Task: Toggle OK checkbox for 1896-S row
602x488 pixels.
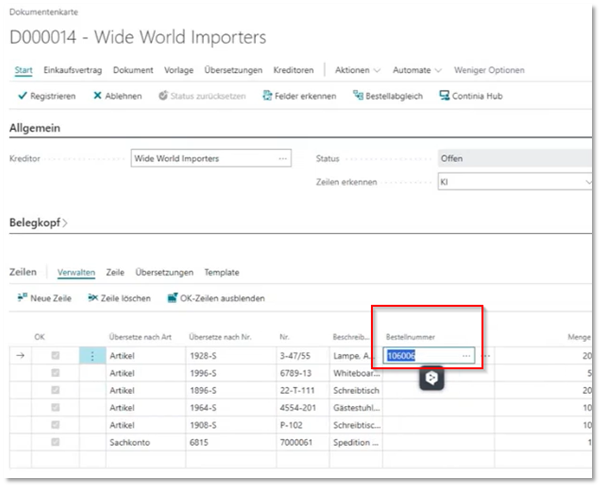Action: (x=55, y=390)
